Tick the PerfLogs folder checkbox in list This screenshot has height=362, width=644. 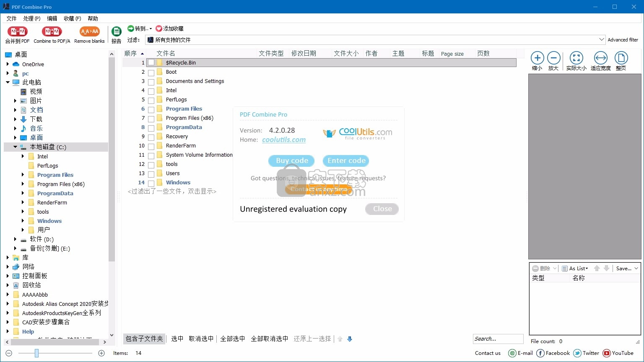click(x=151, y=101)
